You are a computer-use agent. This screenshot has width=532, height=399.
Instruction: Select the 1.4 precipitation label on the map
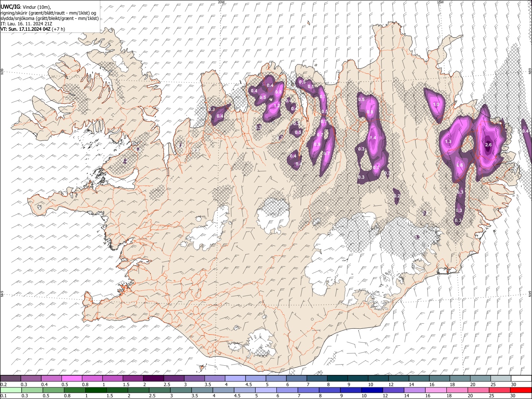click(373, 138)
